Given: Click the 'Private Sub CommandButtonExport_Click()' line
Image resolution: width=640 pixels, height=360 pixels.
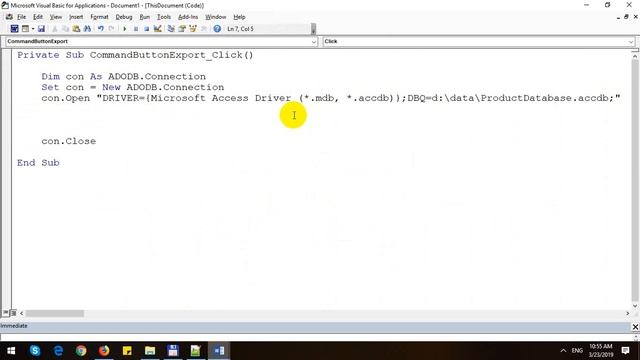Looking at the screenshot, I should [x=135, y=55].
